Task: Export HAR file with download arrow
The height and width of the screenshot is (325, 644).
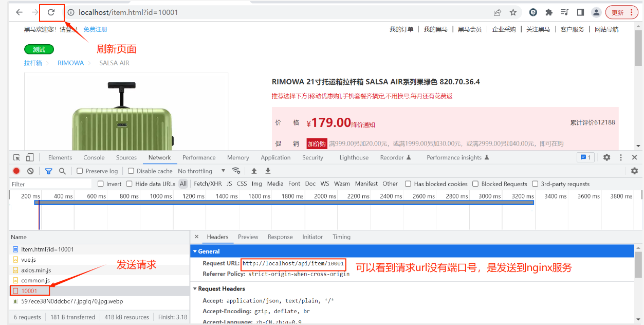Action: [268, 171]
